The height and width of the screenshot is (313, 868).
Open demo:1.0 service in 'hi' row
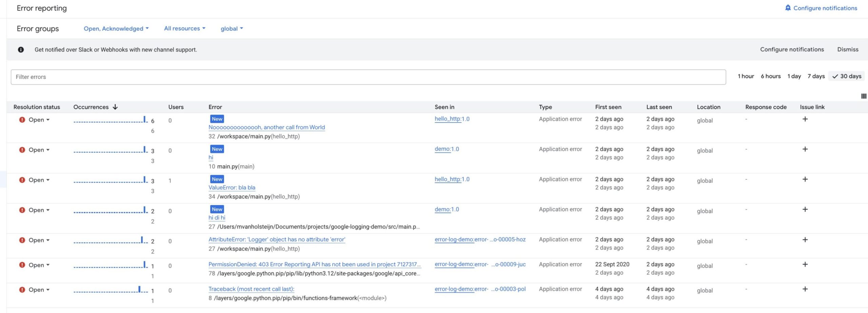(447, 149)
